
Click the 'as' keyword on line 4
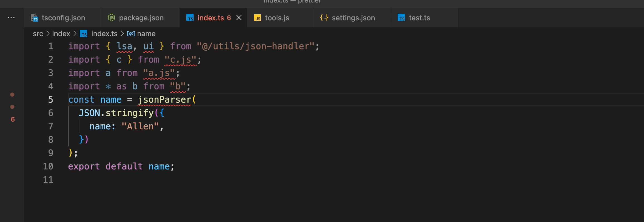(x=121, y=86)
